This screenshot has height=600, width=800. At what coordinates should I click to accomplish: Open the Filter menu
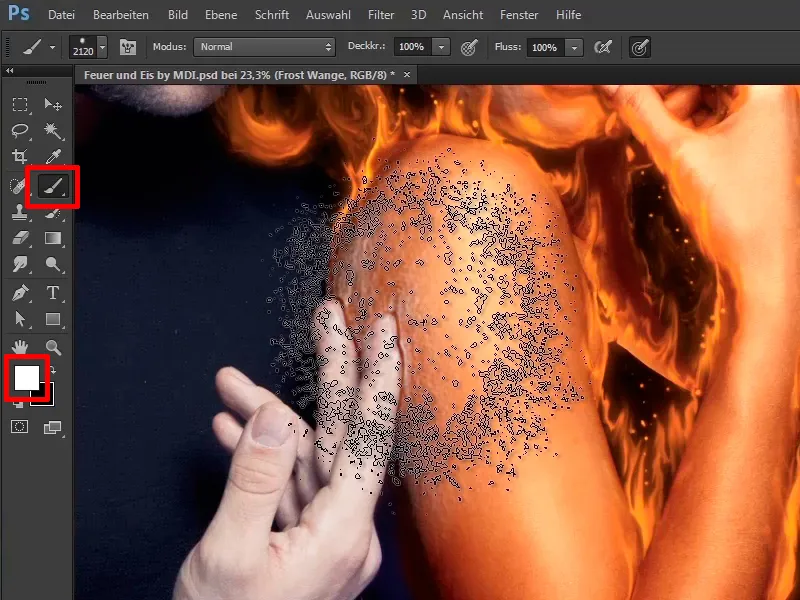click(381, 15)
